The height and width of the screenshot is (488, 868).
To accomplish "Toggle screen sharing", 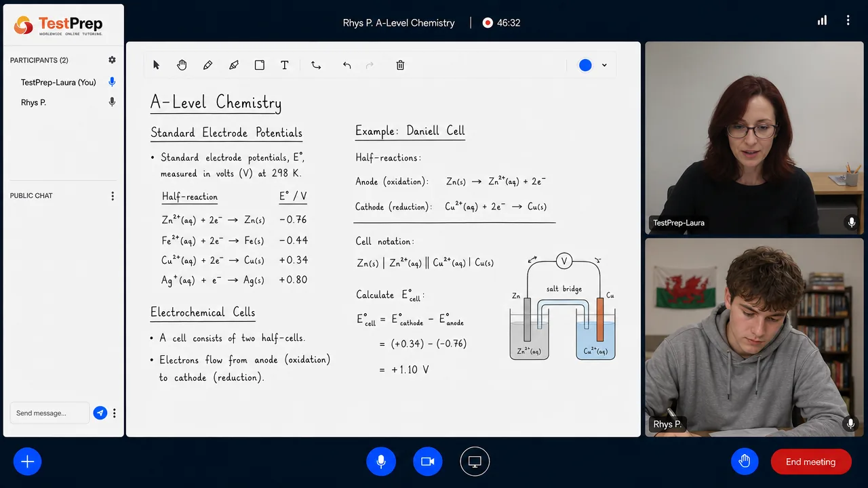I will (x=475, y=462).
